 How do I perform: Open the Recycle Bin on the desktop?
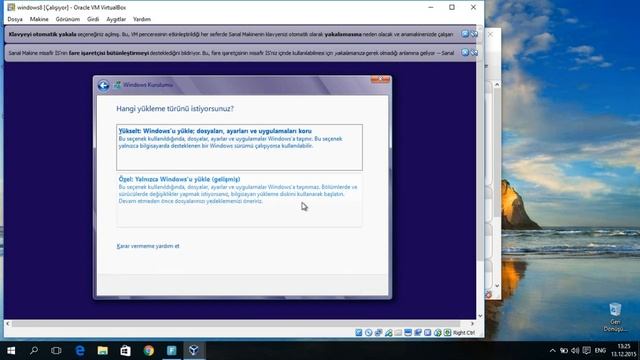pyautogui.click(x=615, y=317)
